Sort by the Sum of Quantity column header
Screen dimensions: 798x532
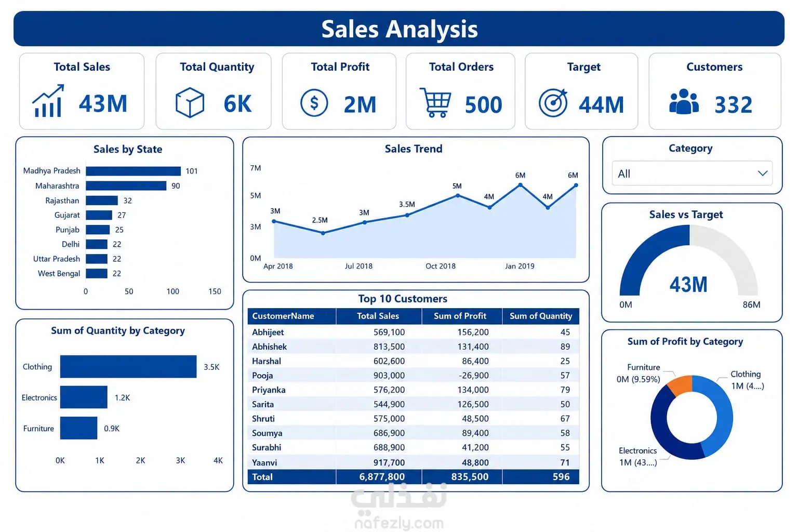pyautogui.click(x=541, y=316)
